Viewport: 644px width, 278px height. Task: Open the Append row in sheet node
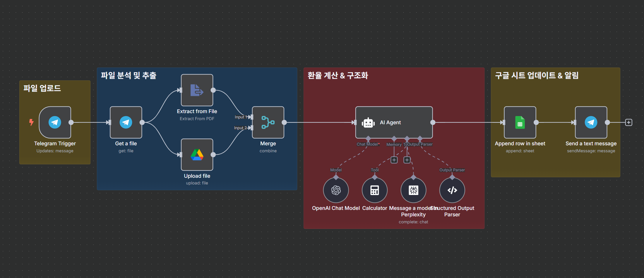(520, 122)
